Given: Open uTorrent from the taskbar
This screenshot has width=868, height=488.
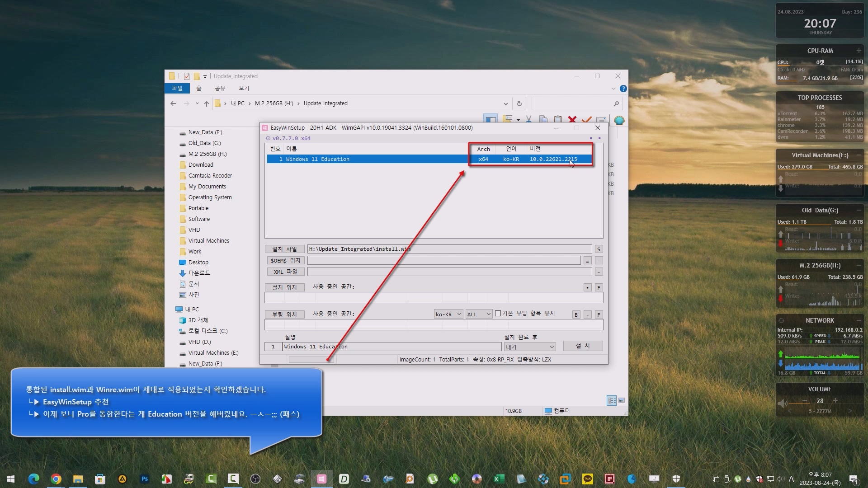Looking at the screenshot, I should coord(433,479).
